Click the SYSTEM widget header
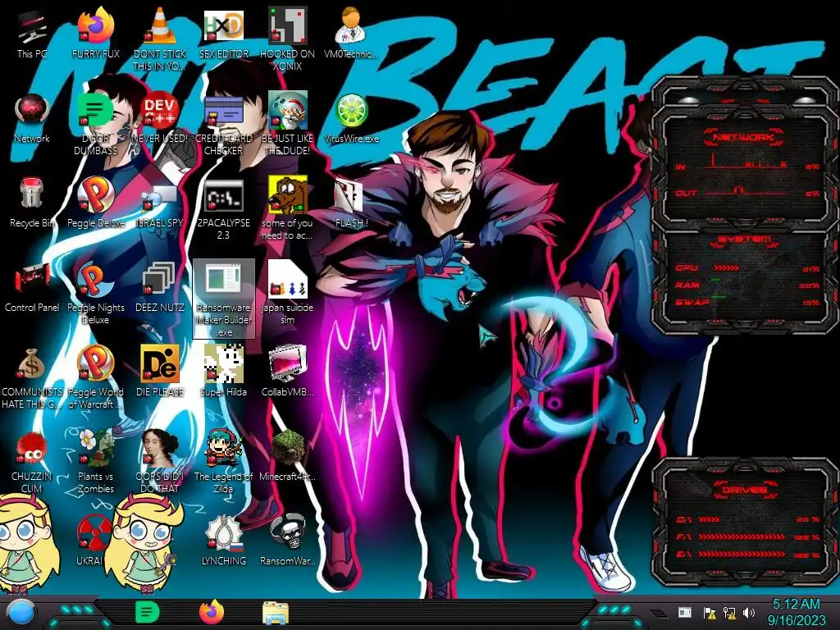The image size is (840, 630). 743,240
